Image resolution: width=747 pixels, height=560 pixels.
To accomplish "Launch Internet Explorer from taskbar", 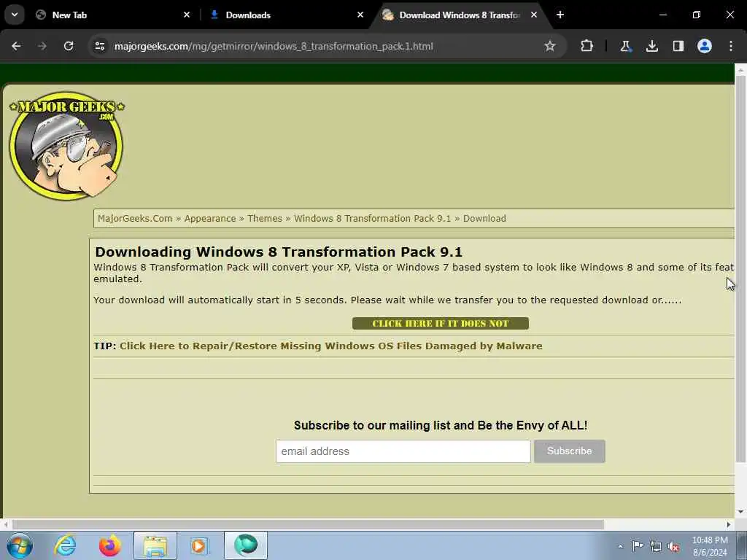I will [65, 545].
